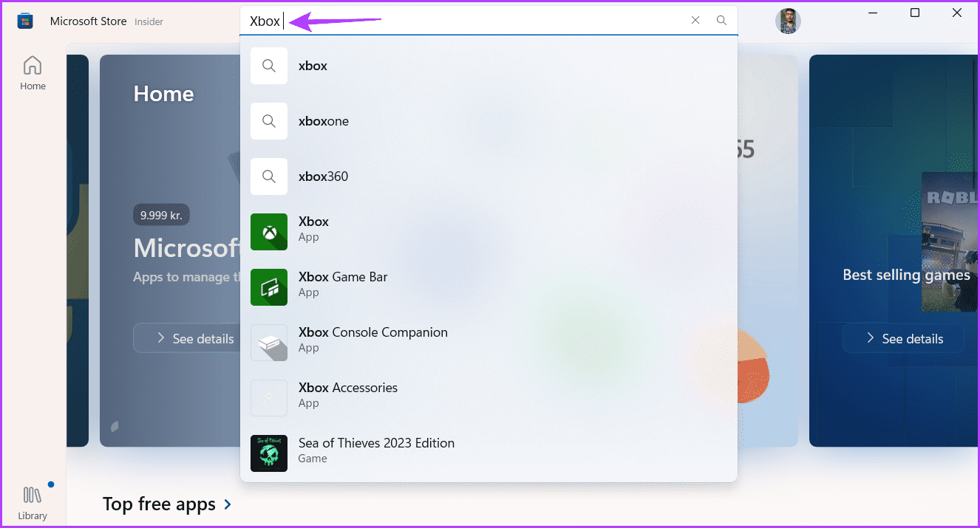This screenshot has height=528, width=980.
Task: Expand the Top free apps section
Action: click(167, 504)
